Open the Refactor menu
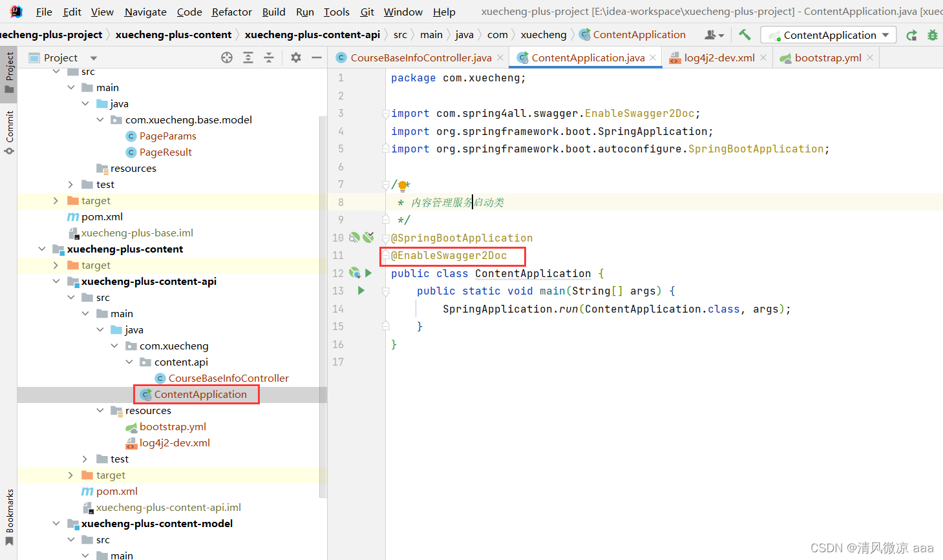The image size is (943, 560). click(231, 12)
